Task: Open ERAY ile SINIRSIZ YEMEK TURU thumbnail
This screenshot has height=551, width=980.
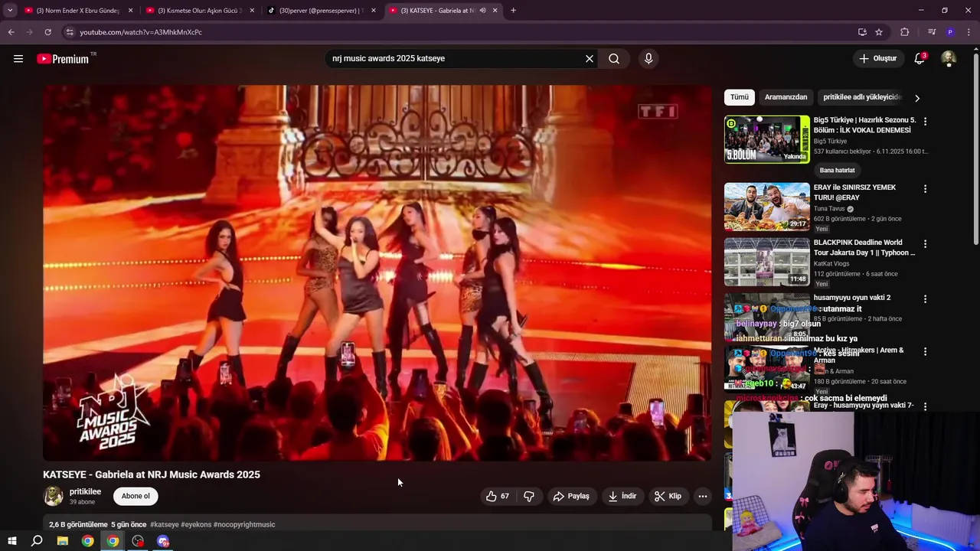Action: 766,207
